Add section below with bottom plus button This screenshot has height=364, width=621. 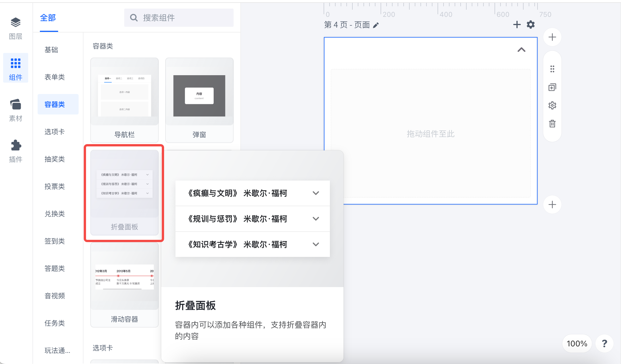552,205
